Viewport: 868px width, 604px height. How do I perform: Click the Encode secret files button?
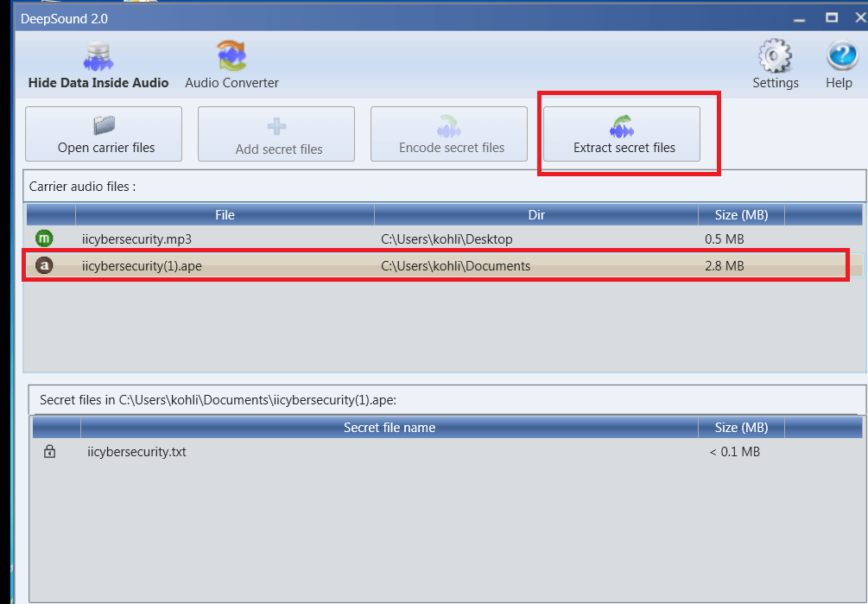tap(449, 134)
